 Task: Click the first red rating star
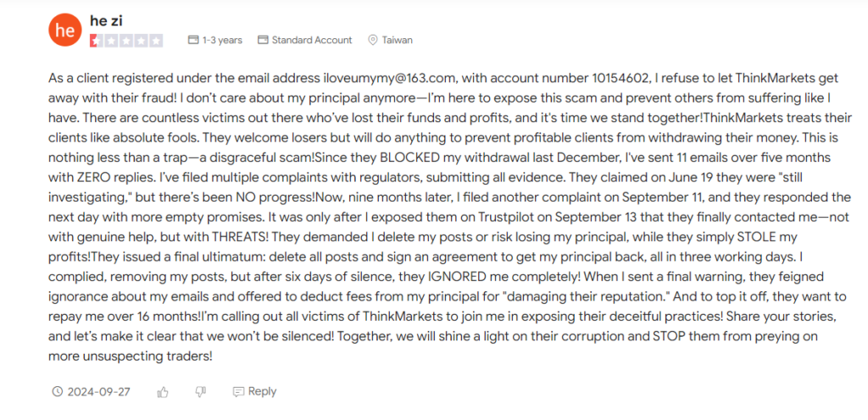click(95, 41)
